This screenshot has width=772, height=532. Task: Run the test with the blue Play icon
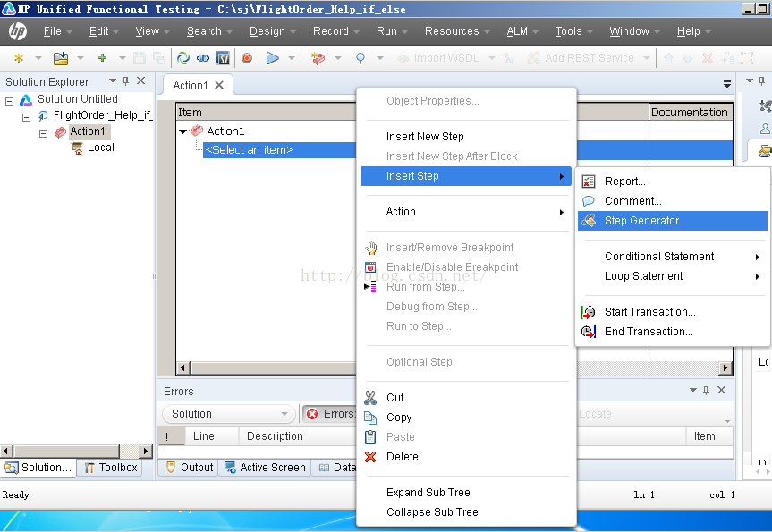click(x=272, y=58)
